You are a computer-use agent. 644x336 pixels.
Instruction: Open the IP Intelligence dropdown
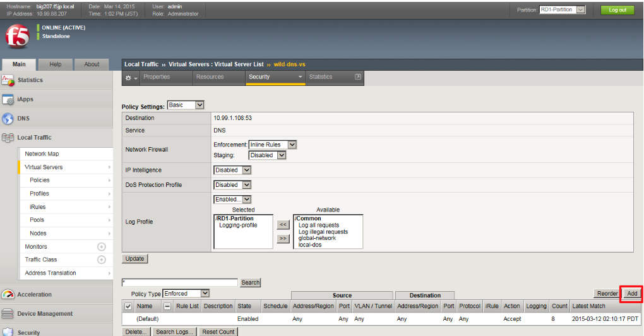pos(232,170)
